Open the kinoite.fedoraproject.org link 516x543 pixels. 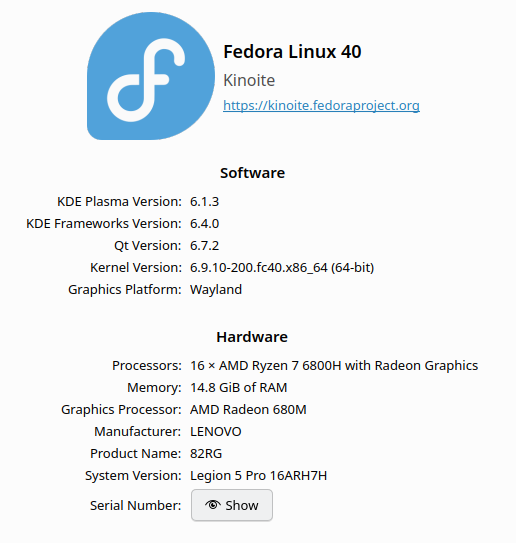click(321, 105)
